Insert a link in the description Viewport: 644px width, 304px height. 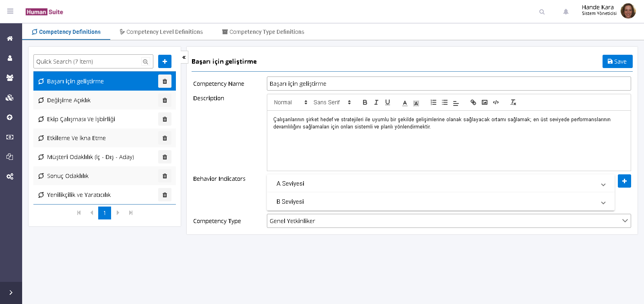coord(473,102)
